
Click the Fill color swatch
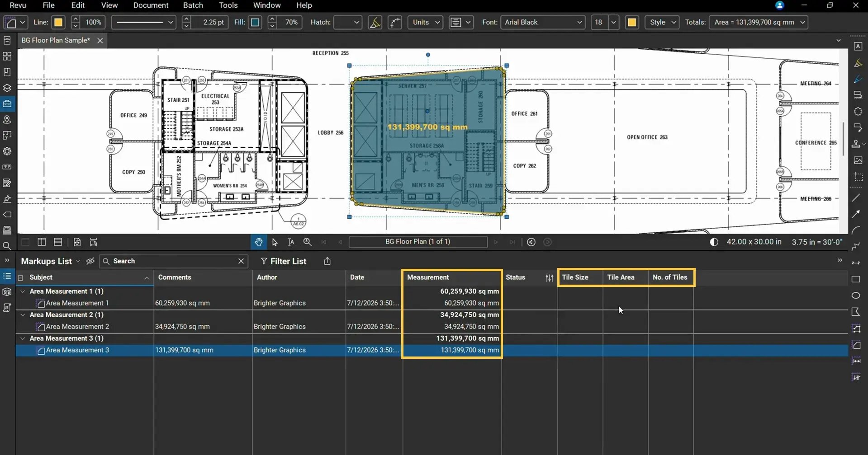pyautogui.click(x=255, y=22)
